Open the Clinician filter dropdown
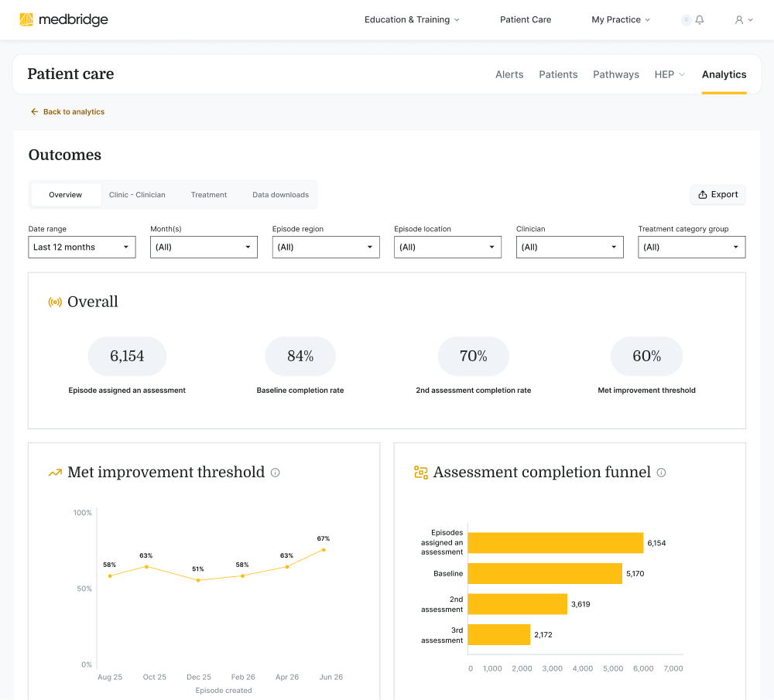 570,248
